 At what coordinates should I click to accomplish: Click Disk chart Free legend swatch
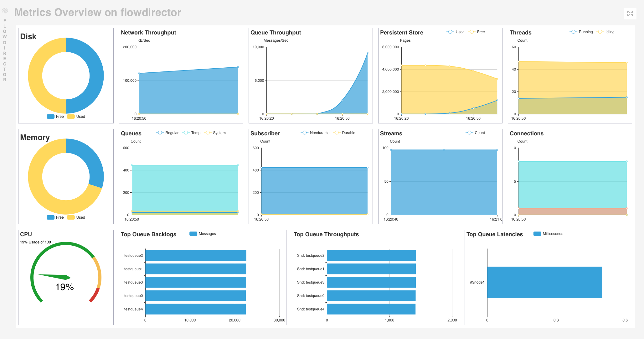pos(50,117)
